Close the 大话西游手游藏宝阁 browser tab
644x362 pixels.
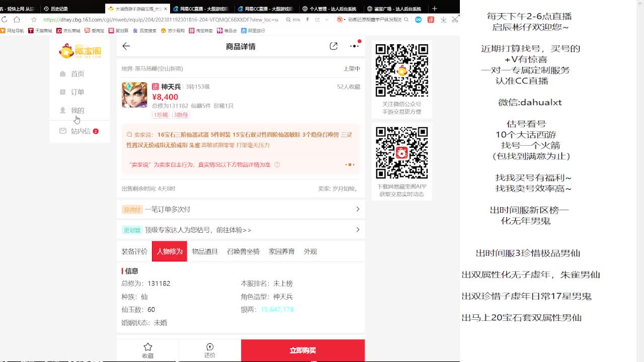pos(166,9)
